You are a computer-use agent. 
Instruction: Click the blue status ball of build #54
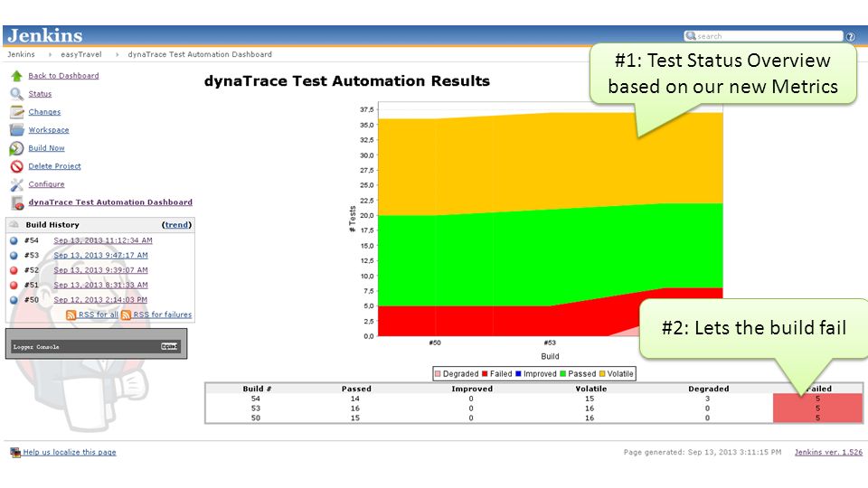(14, 240)
